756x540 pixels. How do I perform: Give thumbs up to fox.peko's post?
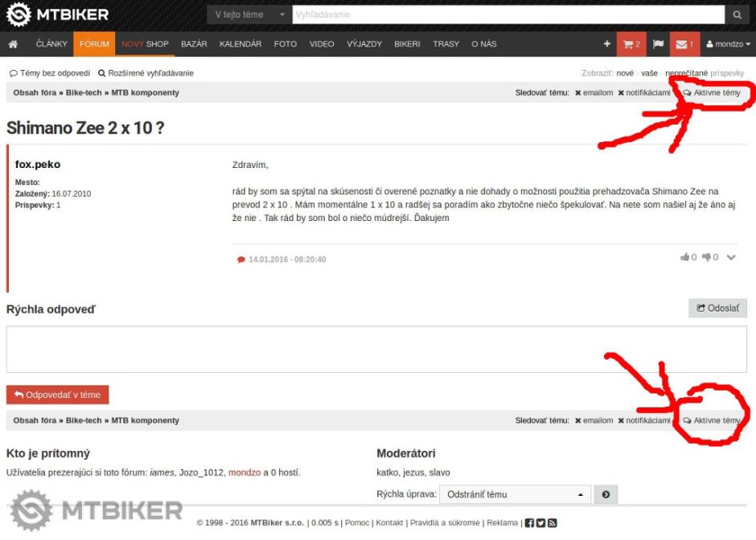tap(688, 258)
